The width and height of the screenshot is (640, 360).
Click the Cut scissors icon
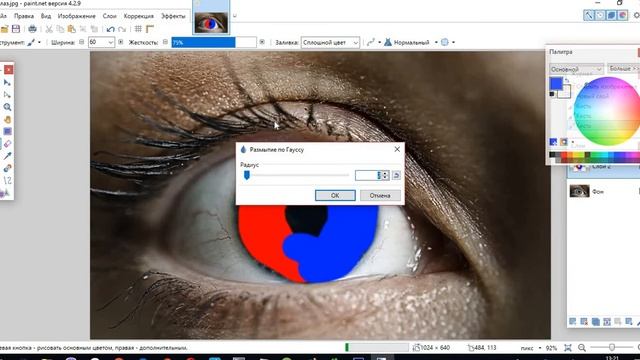pos(49,29)
